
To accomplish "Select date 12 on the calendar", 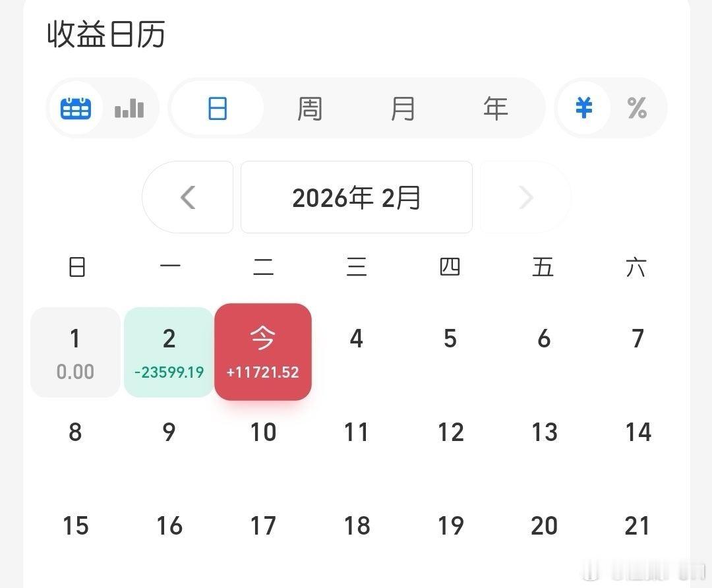I will (450, 432).
